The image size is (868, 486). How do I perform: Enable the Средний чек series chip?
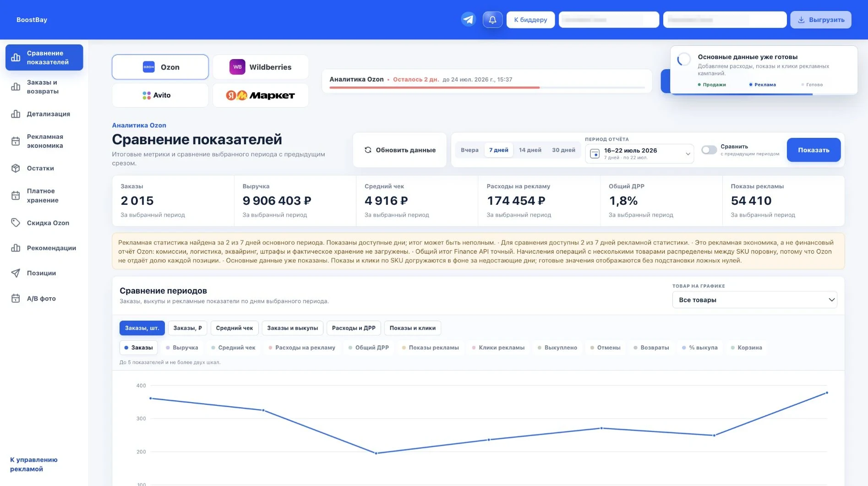pos(233,348)
